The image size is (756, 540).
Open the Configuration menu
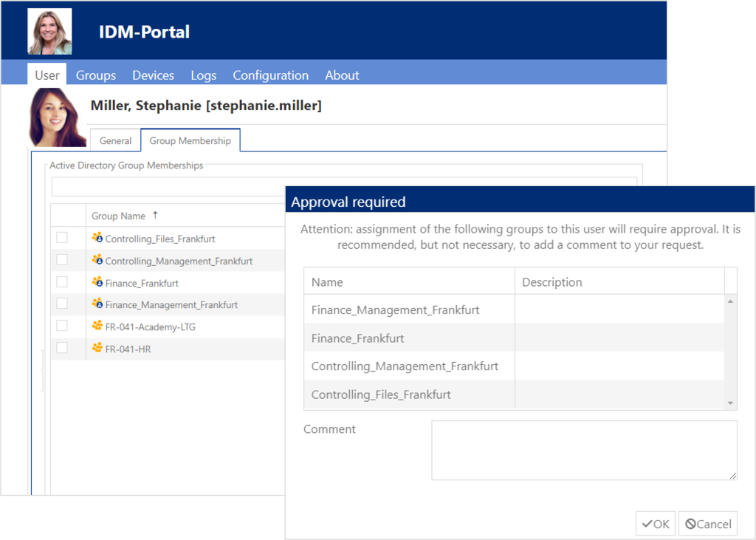click(270, 75)
